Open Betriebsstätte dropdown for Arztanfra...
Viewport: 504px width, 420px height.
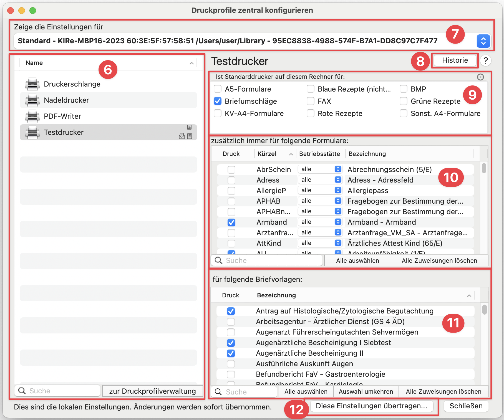[x=320, y=232]
